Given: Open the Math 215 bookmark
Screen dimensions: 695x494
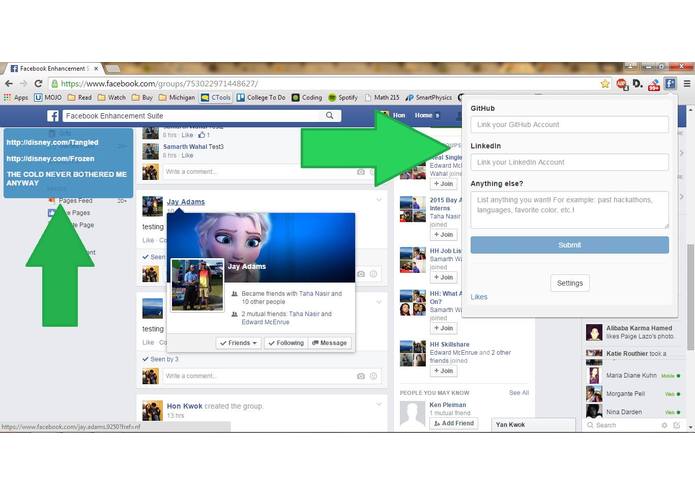Looking at the screenshot, I should 382,97.
